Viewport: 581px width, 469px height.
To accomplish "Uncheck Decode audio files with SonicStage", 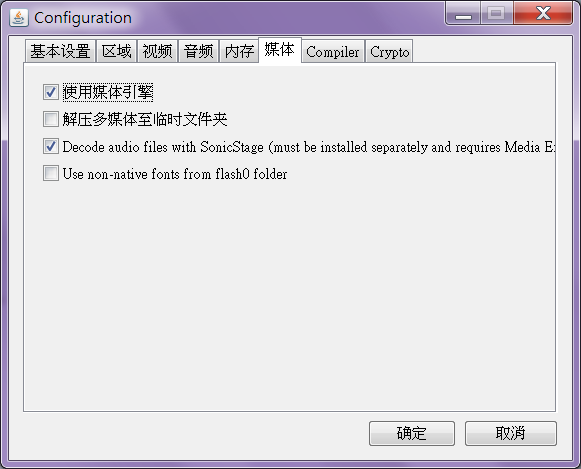I will [x=51, y=146].
